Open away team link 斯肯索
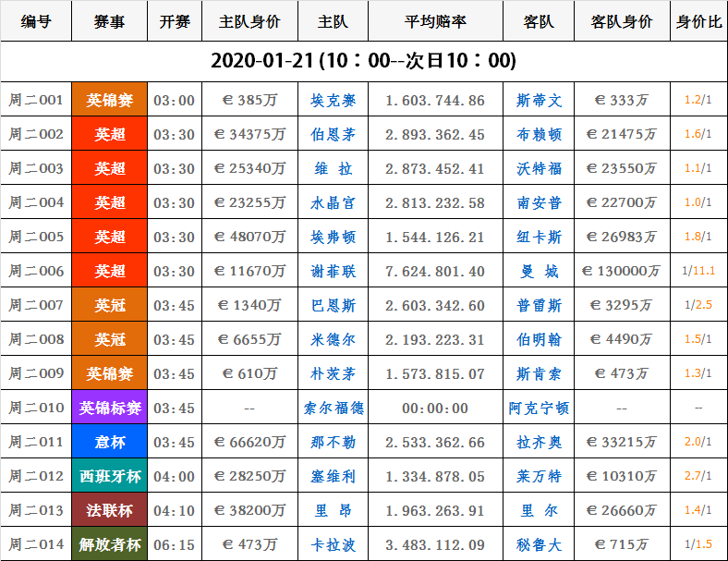Viewport: 728px width, 561px height. tap(539, 373)
